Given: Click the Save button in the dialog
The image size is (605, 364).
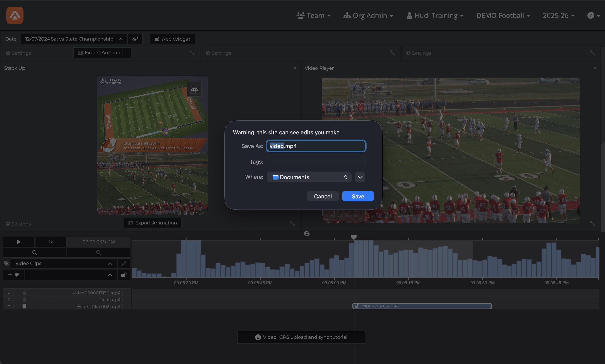Looking at the screenshot, I should 358,196.
